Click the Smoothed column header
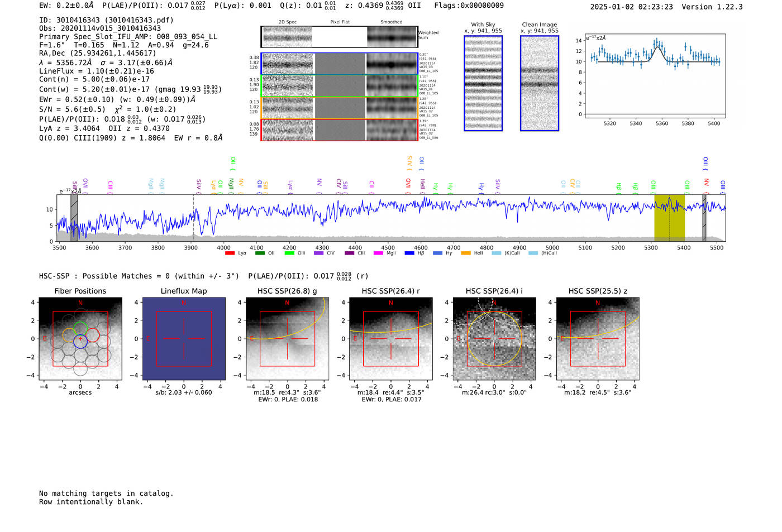The height and width of the screenshot is (532, 782). (x=392, y=22)
